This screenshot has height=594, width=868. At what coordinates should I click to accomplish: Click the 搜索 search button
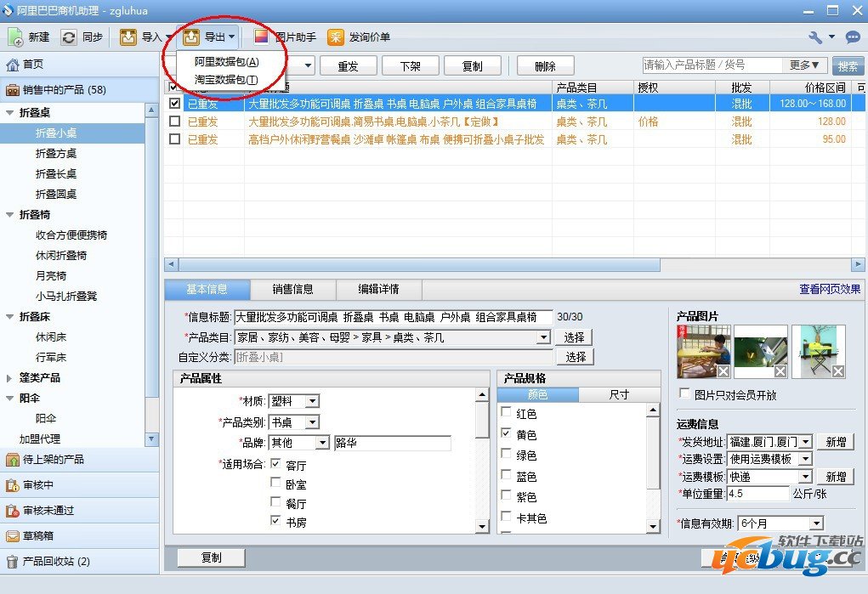click(848, 66)
